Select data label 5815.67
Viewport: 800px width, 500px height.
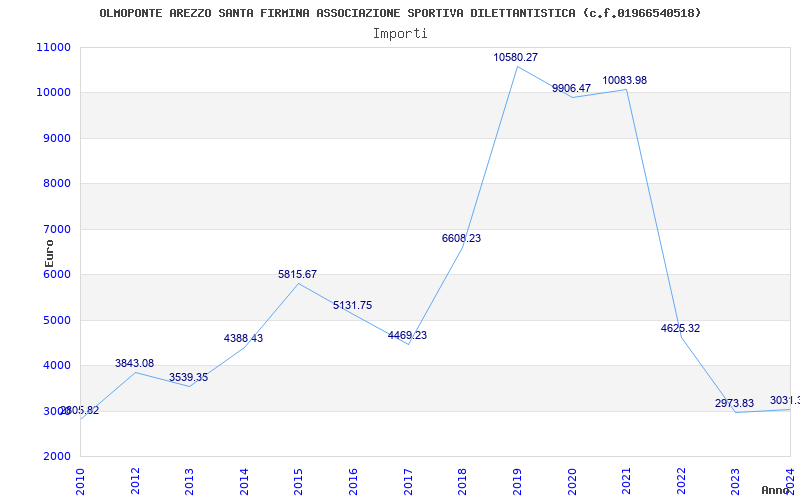297,274
